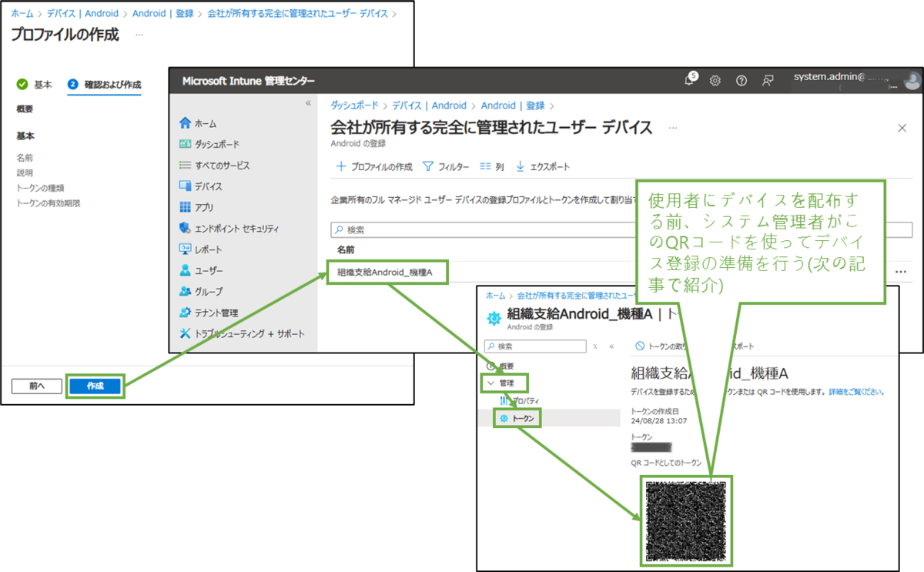Image resolution: width=924 pixels, height=572 pixels.
Task: Open the ellipsis beside the Intune page title
Action: point(673,128)
